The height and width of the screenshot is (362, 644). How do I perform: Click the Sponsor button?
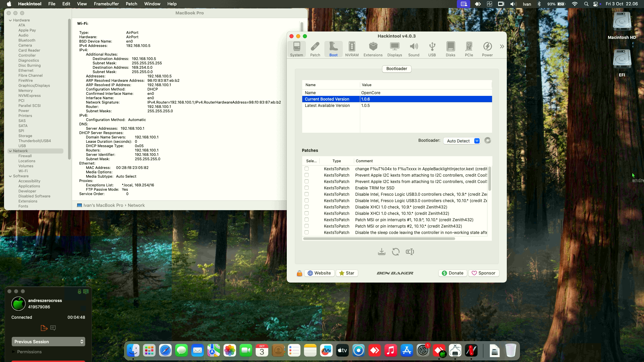click(x=484, y=273)
